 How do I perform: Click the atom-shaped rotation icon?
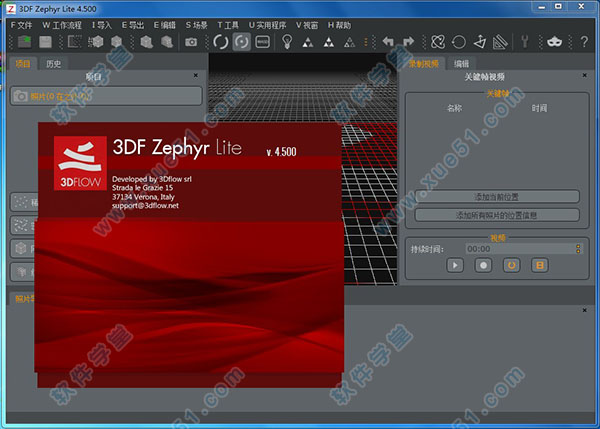[x=438, y=42]
